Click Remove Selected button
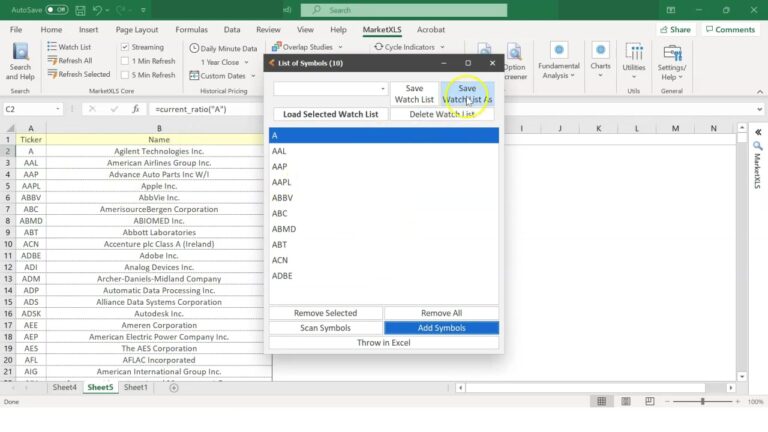Screen dimensions: 768x432 325,313
